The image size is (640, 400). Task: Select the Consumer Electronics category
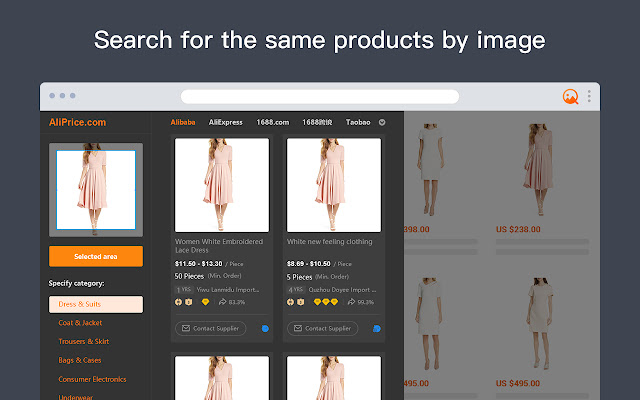click(92, 380)
